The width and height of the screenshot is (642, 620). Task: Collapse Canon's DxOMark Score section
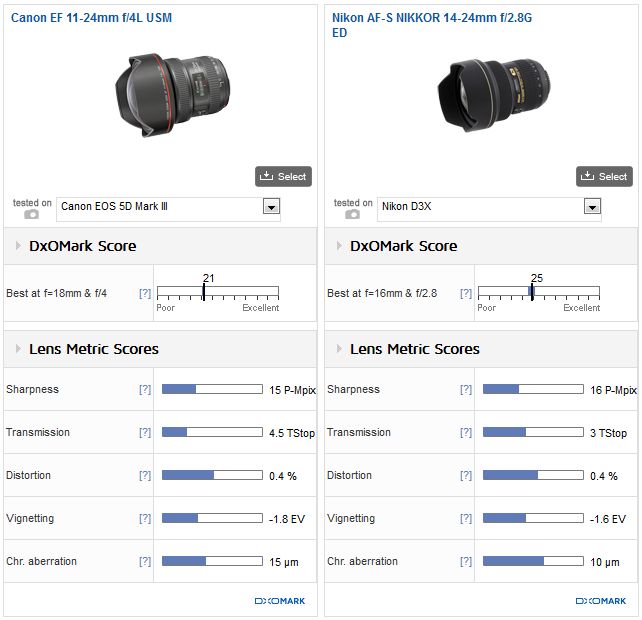tap(18, 246)
